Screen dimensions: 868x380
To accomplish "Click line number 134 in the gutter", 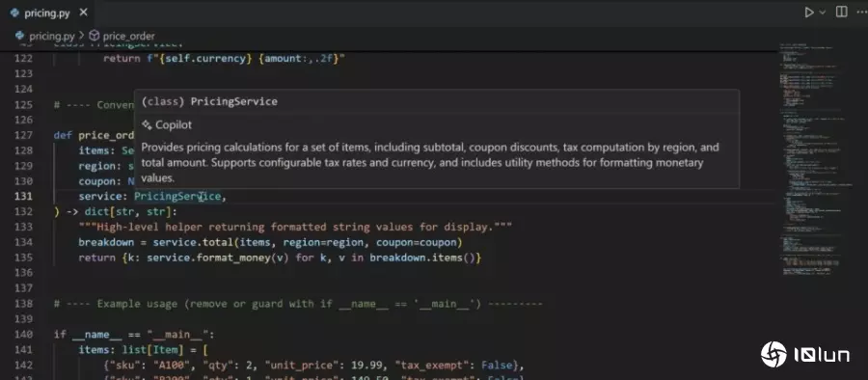I will (x=24, y=242).
